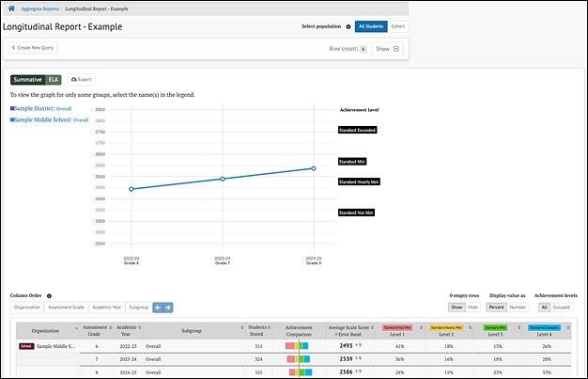The image size is (588, 379).
Task: Click the info icon next to Column Order
Action: [49, 295]
